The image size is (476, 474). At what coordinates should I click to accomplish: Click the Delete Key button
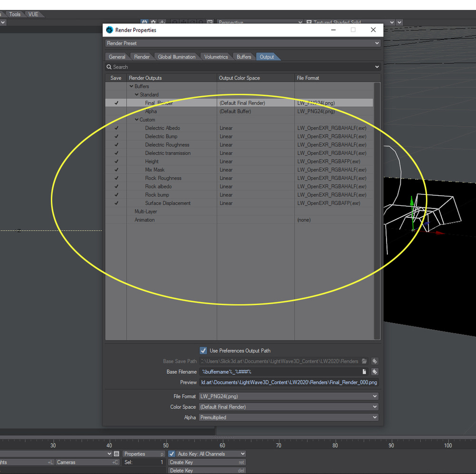coord(207,470)
